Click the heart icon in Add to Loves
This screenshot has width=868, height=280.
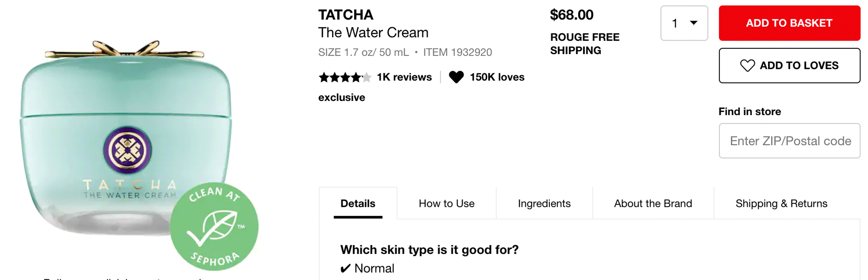click(x=747, y=65)
